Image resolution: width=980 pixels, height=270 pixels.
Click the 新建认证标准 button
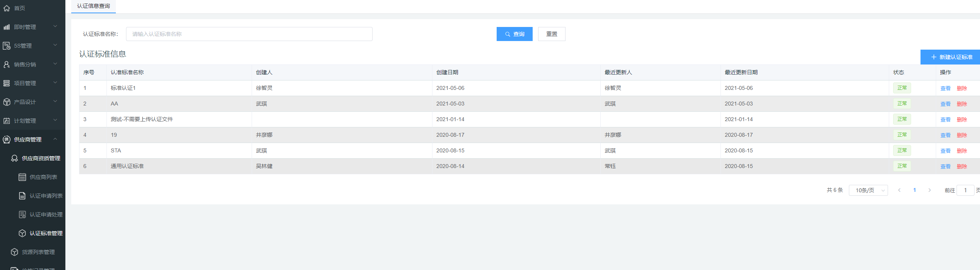[951, 57]
